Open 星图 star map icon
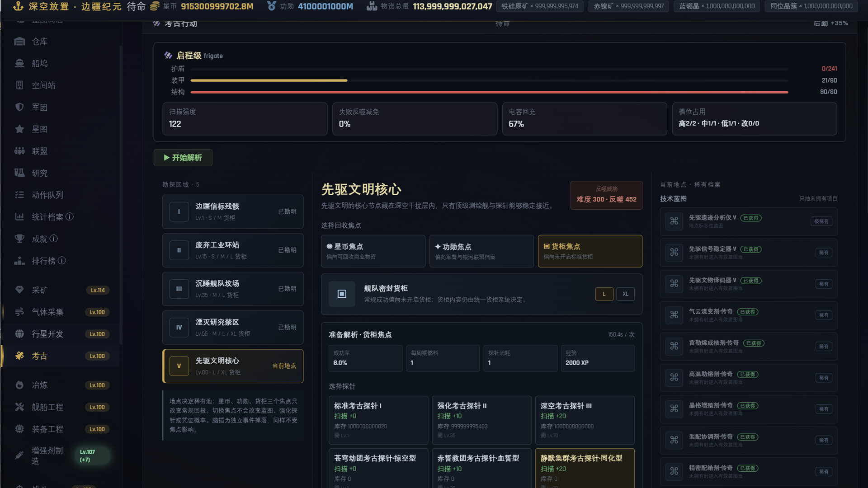The image size is (868, 488). click(19, 129)
